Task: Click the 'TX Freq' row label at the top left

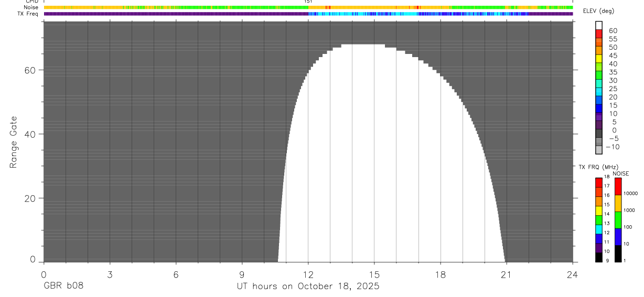Action: click(28, 14)
